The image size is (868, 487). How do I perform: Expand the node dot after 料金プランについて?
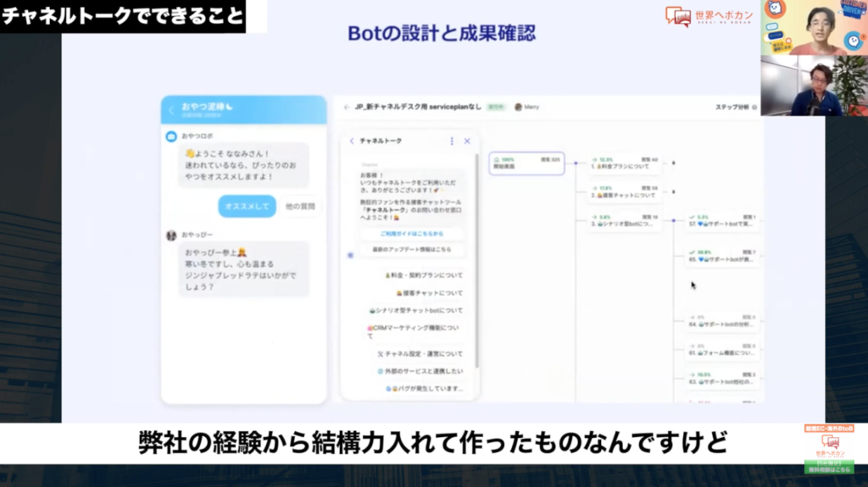[x=674, y=163]
